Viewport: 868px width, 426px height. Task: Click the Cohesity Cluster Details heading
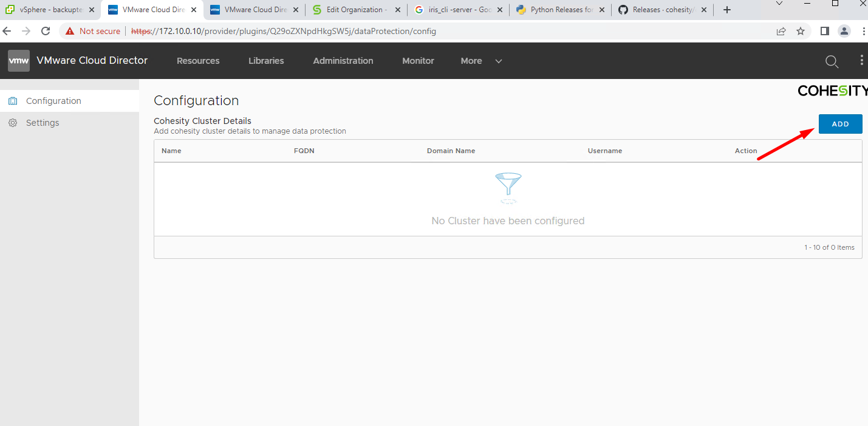[x=202, y=121]
